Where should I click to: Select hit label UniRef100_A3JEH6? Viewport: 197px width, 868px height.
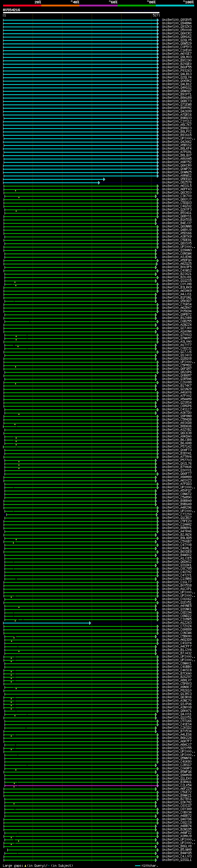tap(177, 257)
